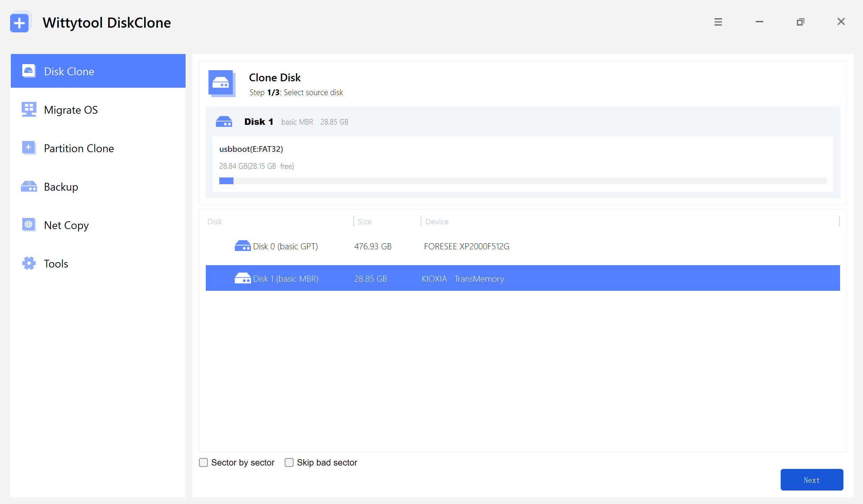This screenshot has width=863, height=504.
Task: Switch to Net Copy section
Action: pos(66,225)
